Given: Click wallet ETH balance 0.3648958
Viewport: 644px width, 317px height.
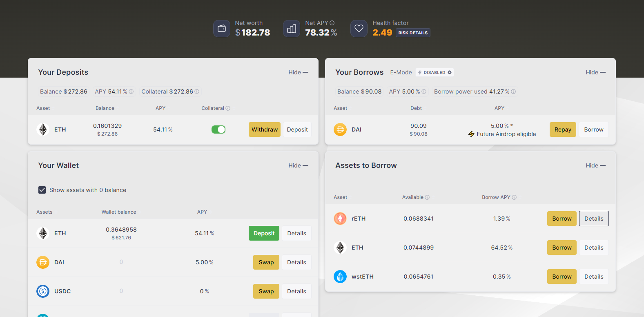Looking at the screenshot, I should (121, 230).
